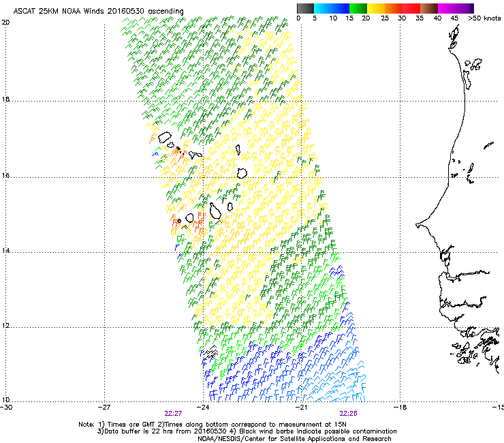Click the legend tick label '45'
This screenshot has width=504, height=443.
point(454,18)
